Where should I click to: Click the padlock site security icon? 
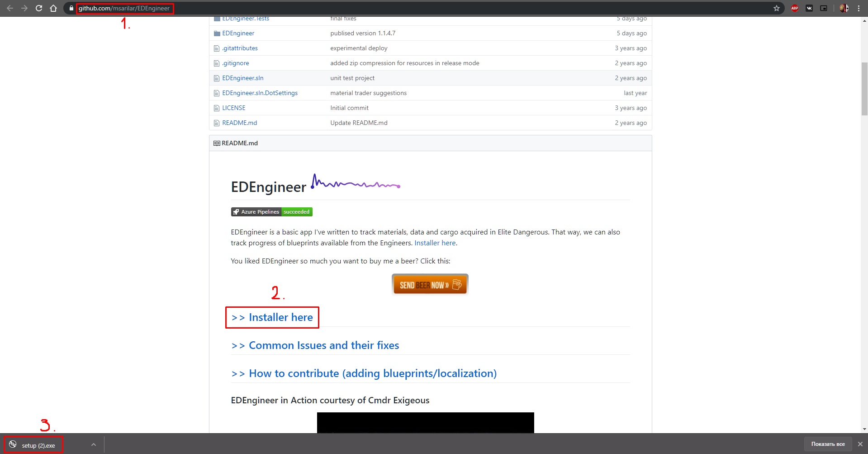(x=71, y=8)
